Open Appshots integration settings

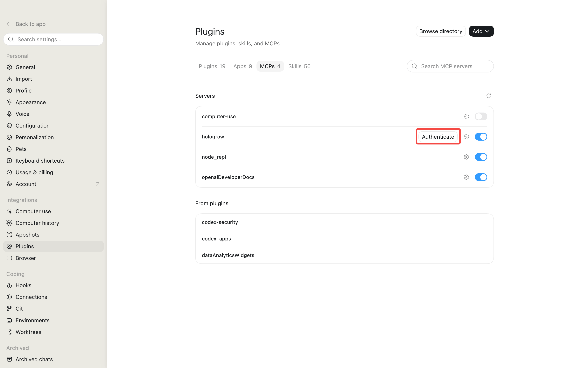pyautogui.click(x=53, y=235)
